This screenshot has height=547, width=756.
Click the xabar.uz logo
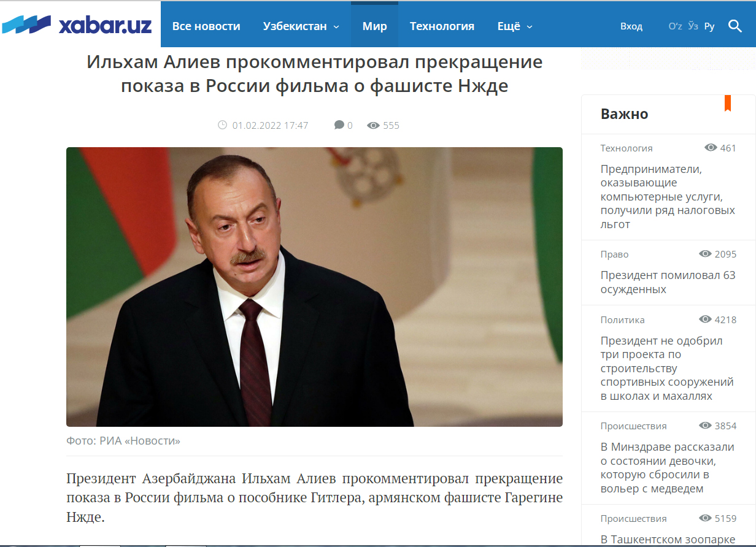pos(77,25)
